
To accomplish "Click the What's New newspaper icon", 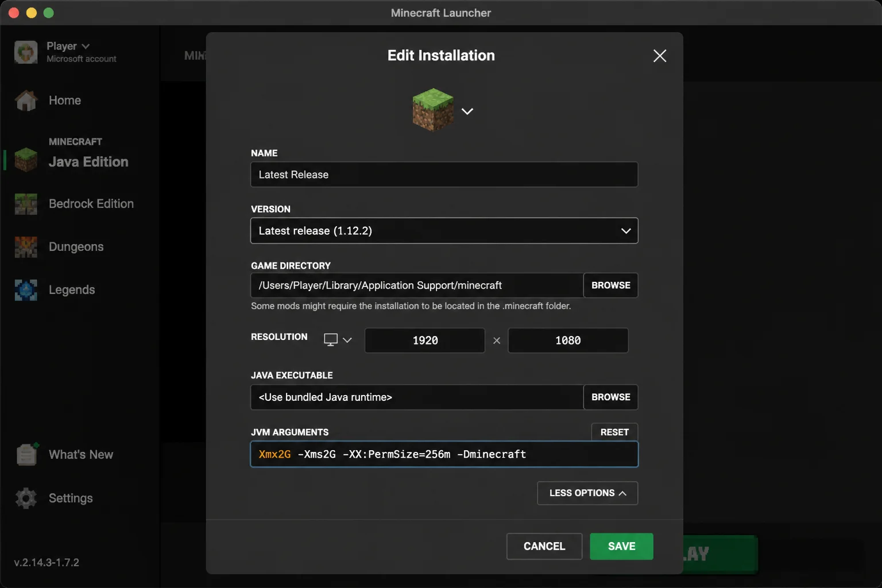I will pyautogui.click(x=27, y=454).
